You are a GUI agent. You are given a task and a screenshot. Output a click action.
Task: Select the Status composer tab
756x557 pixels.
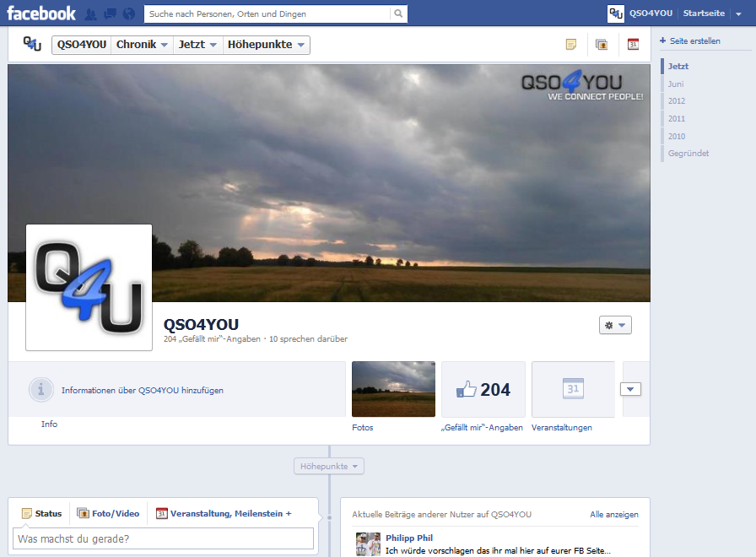[42, 513]
